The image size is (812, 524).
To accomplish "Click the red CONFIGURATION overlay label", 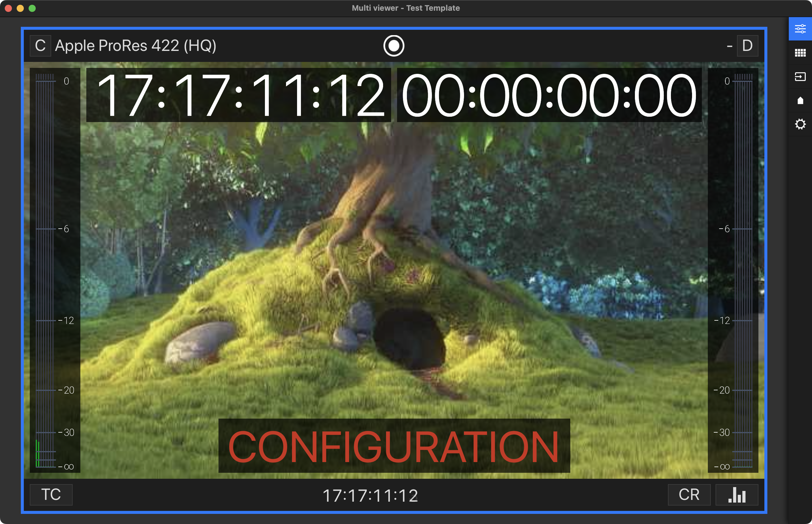I will tap(394, 446).
